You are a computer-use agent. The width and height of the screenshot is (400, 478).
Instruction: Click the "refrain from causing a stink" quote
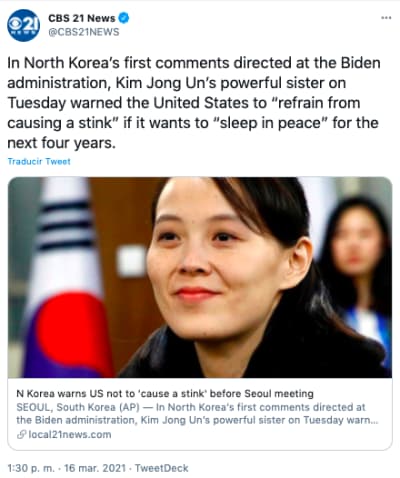point(184,113)
